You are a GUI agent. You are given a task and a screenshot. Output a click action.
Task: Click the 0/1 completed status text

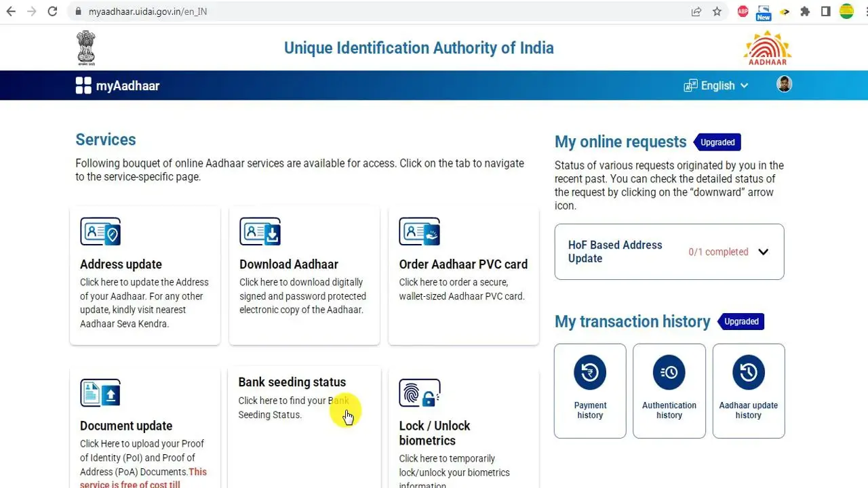click(x=718, y=252)
